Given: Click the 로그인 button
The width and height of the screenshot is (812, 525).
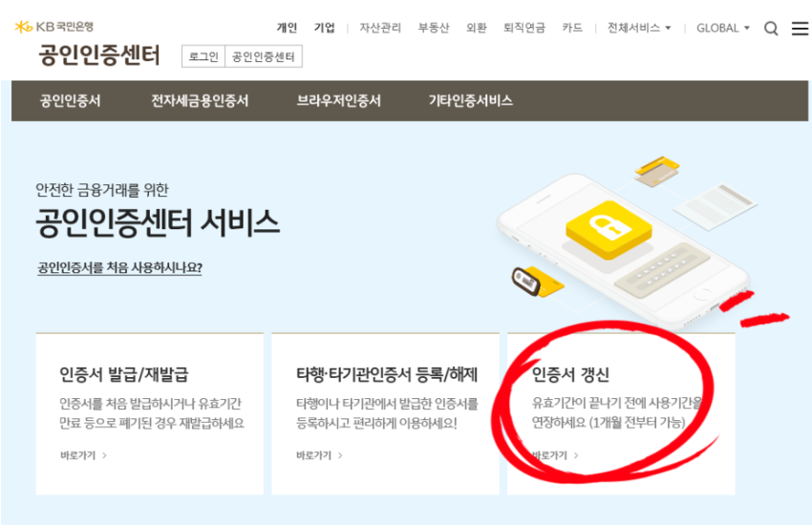Looking at the screenshot, I should tap(203, 56).
